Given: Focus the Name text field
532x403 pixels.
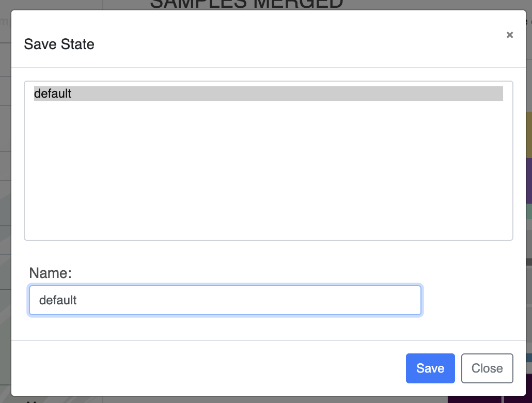Looking at the screenshot, I should click(225, 300).
